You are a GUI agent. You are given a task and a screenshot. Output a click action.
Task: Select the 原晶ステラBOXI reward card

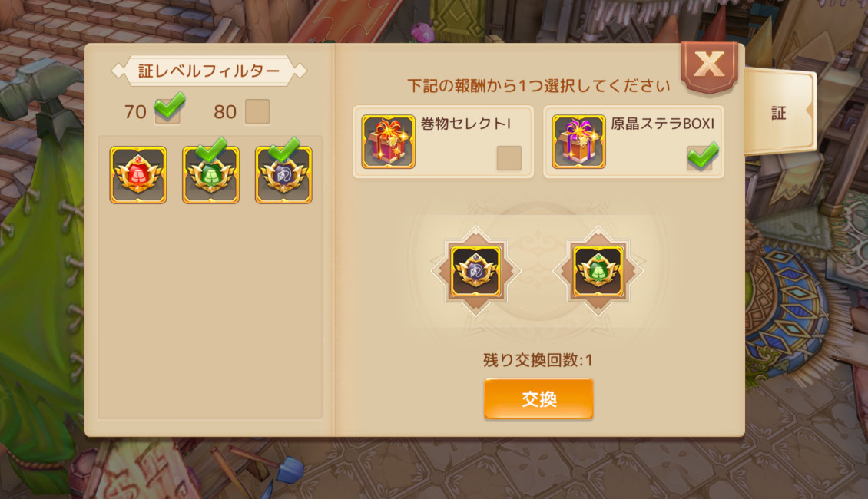point(634,141)
